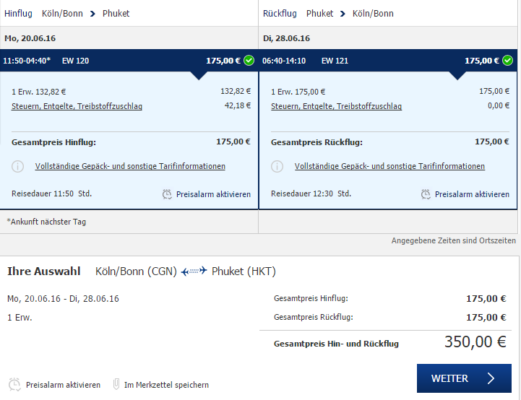Click Im Merkzettel speichern link
The width and height of the screenshot is (521, 400).
click(x=166, y=385)
